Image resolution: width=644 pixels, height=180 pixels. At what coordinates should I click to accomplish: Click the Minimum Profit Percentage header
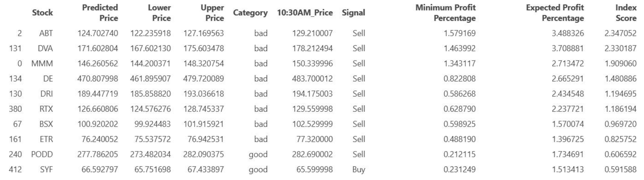pyautogui.click(x=446, y=13)
